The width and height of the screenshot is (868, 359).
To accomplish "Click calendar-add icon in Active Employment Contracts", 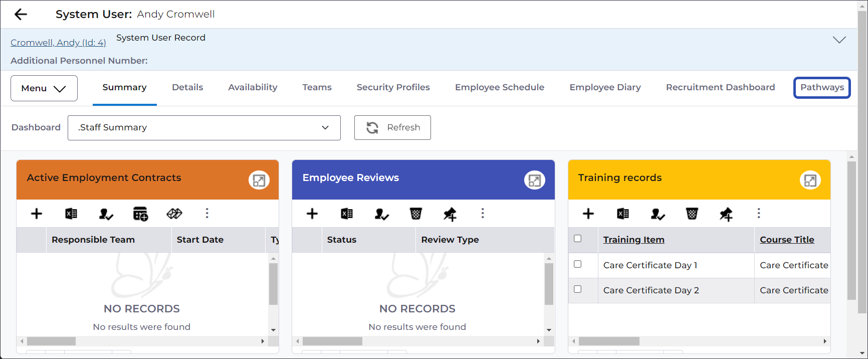I will [140, 214].
